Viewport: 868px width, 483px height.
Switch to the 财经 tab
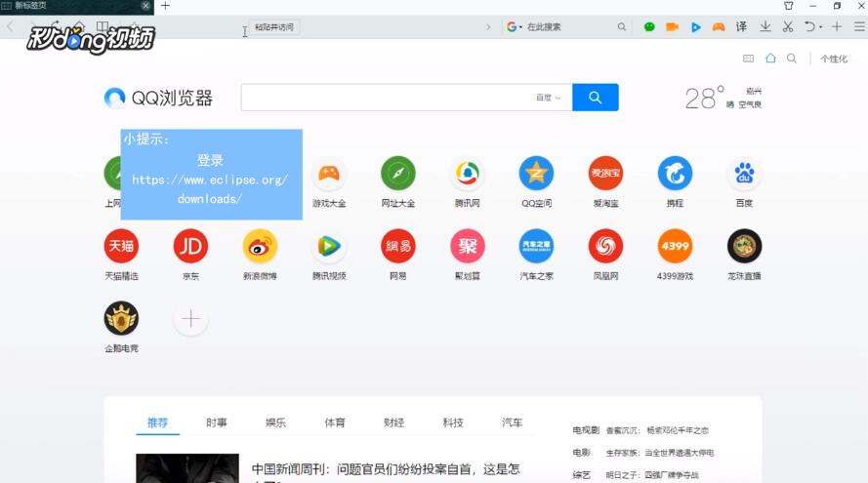pyautogui.click(x=393, y=423)
